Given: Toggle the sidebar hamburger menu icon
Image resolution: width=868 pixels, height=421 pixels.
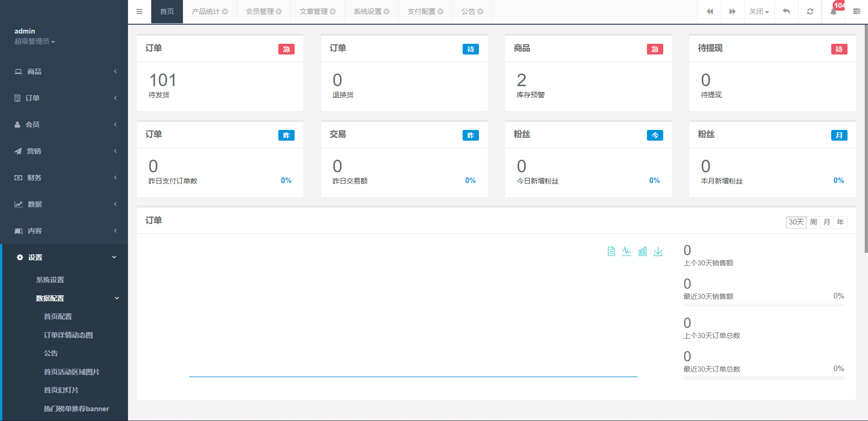Looking at the screenshot, I should click(x=139, y=12).
